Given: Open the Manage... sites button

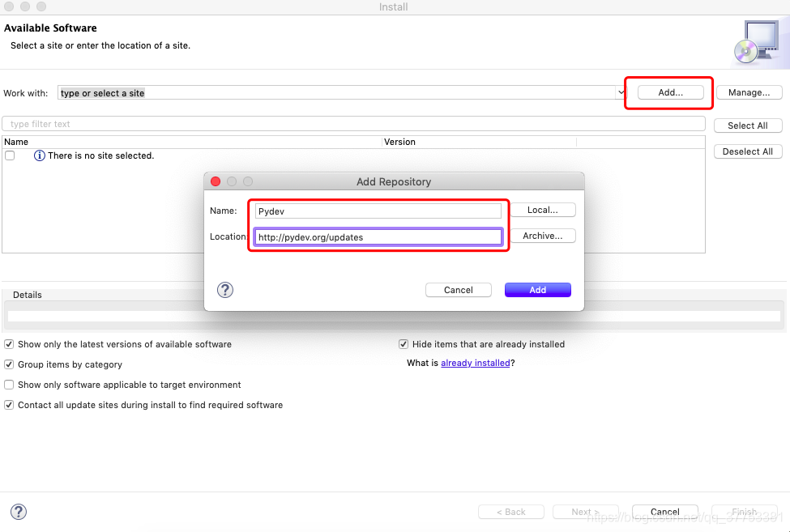Looking at the screenshot, I should [749, 92].
